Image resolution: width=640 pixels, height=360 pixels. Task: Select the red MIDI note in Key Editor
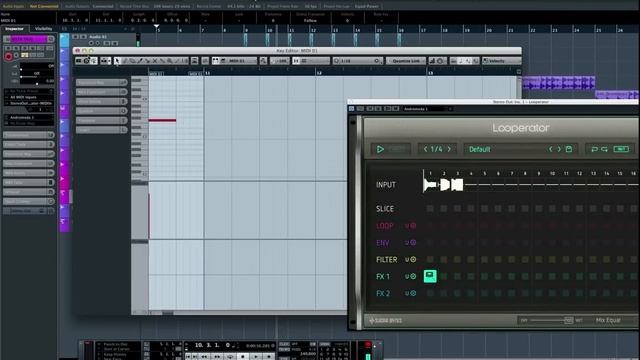[162, 120]
